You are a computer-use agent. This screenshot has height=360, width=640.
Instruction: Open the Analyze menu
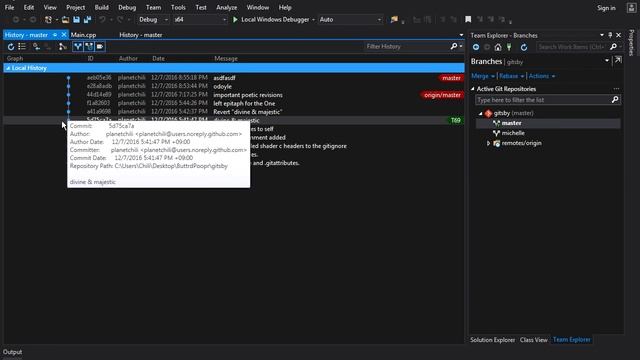point(227,7)
